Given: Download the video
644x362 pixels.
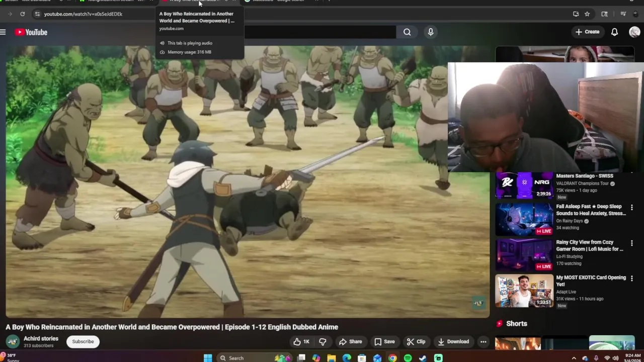Looking at the screenshot, I should 453,342.
